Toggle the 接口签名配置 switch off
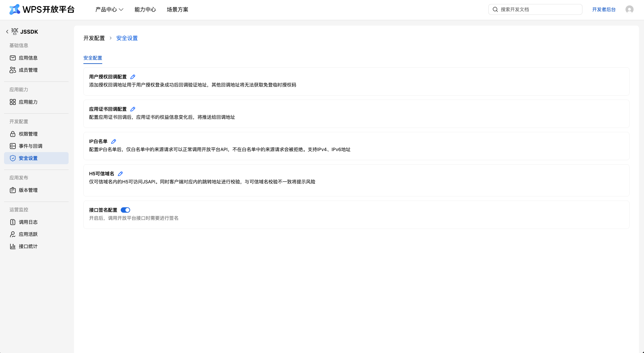644x353 pixels. pos(125,210)
